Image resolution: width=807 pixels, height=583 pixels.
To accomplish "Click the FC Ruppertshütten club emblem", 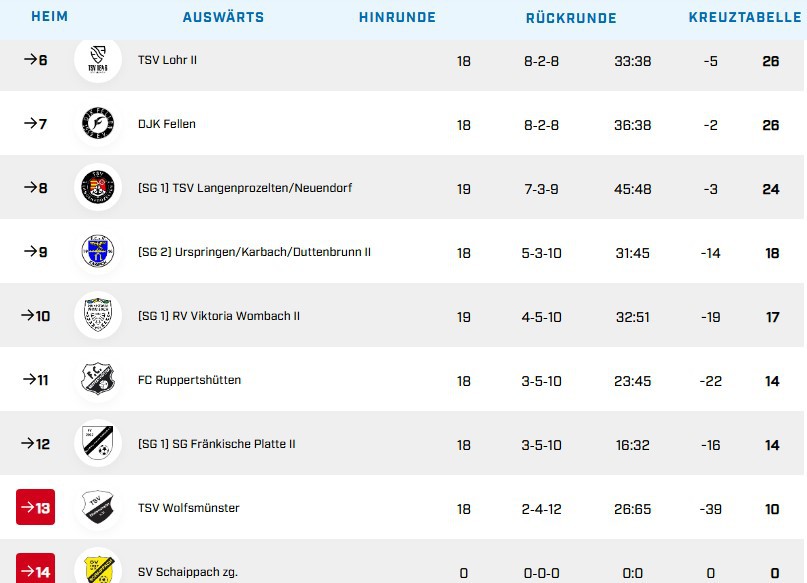I will (x=98, y=380).
